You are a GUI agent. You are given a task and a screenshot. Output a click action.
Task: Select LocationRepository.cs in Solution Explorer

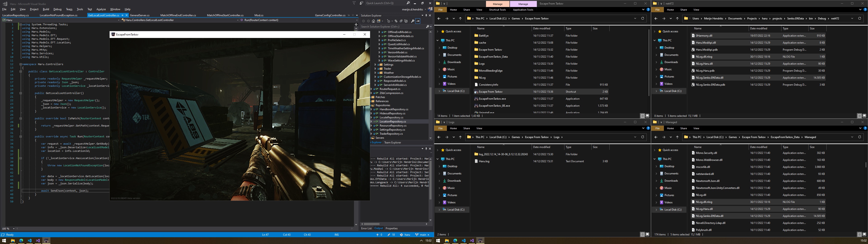tap(393, 122)
